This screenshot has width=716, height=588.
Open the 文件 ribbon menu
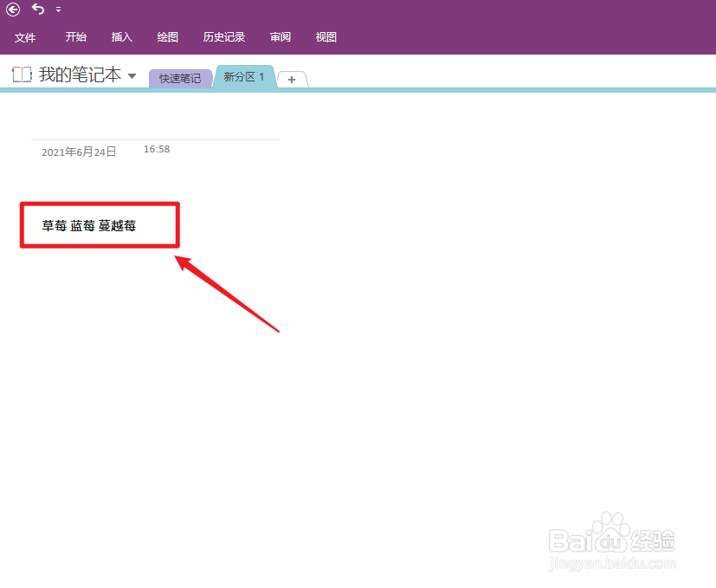pos(26,37)
